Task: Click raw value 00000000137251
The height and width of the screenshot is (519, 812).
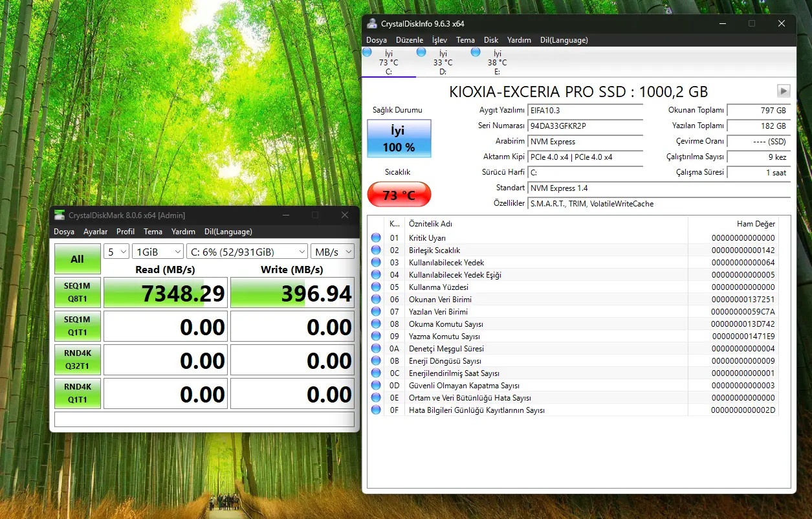Action: [743, 300]
